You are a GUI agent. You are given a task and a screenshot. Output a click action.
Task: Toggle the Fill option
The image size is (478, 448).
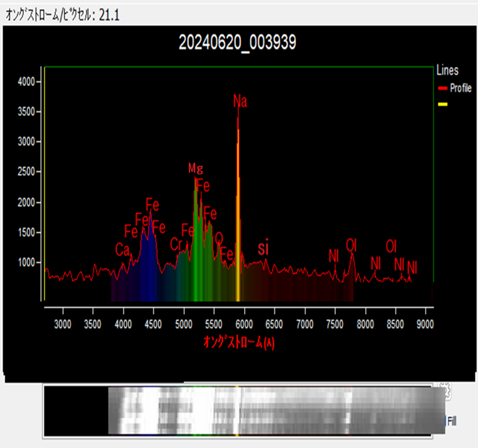pos(451,421)
